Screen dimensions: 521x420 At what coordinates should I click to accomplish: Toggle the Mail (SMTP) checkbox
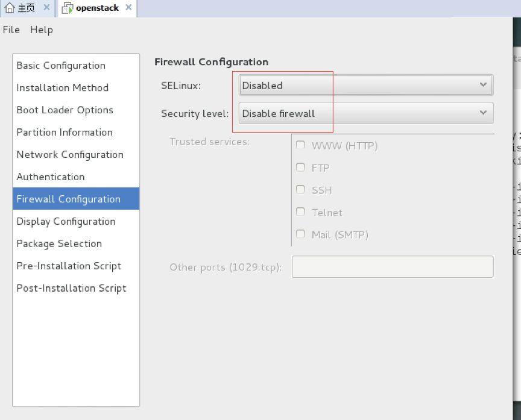point(300,234)
